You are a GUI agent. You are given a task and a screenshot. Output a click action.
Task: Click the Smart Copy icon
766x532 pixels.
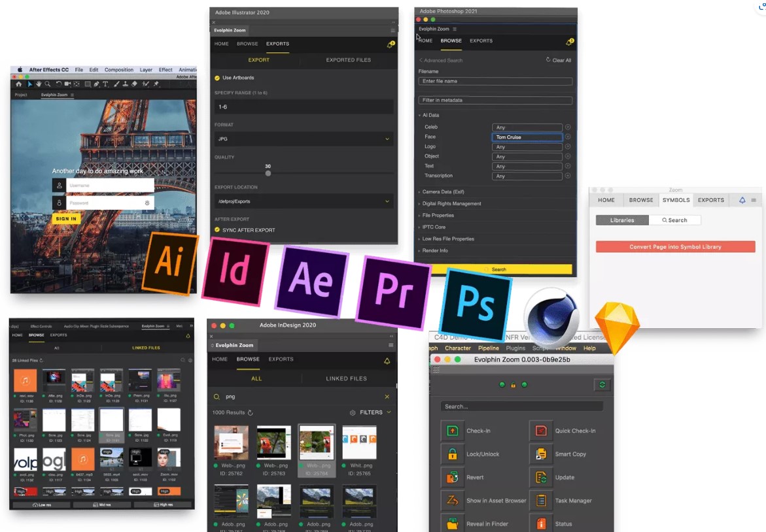(x=541, y=454)
